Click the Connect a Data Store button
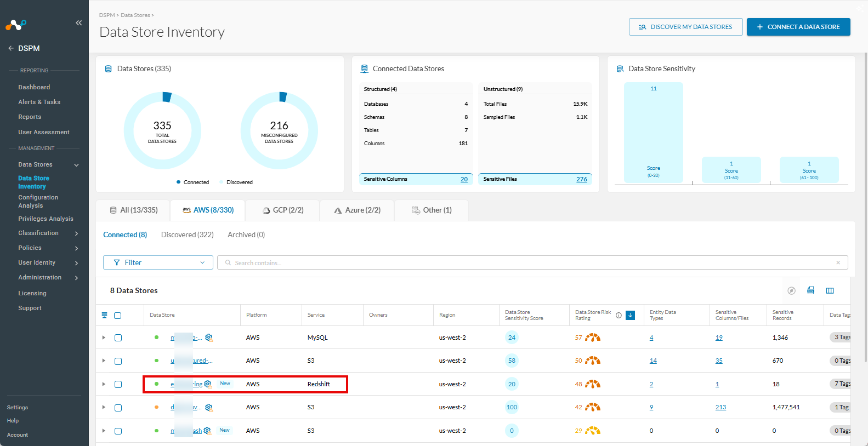The height and width of the screenshot is (446, 868). tap(798, 27)
